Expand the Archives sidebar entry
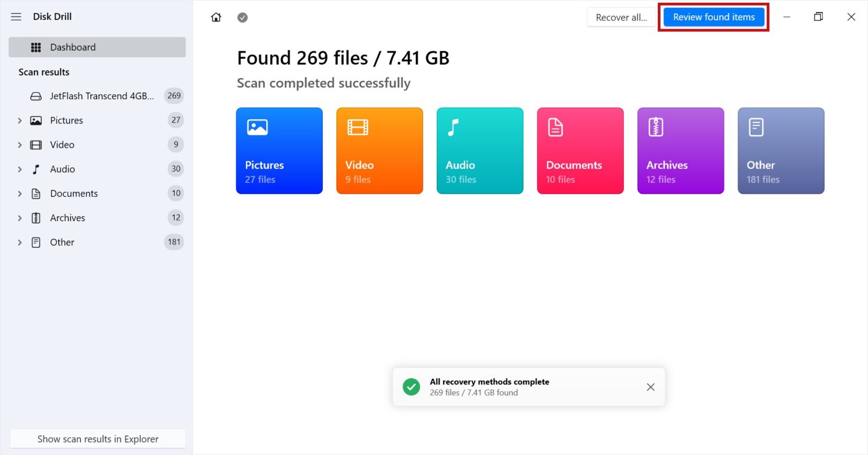The height and width of the screenshot is (455, 868). 20,217
